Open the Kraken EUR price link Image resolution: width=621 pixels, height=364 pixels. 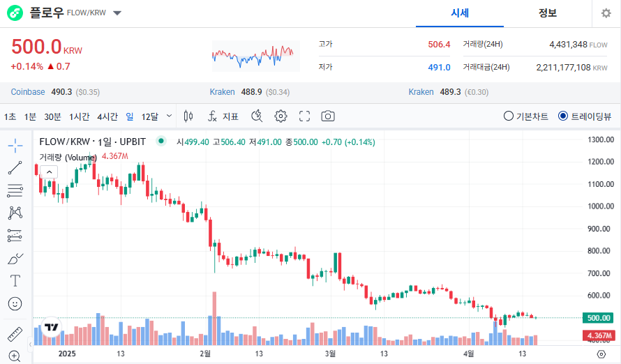coord(421,92)
